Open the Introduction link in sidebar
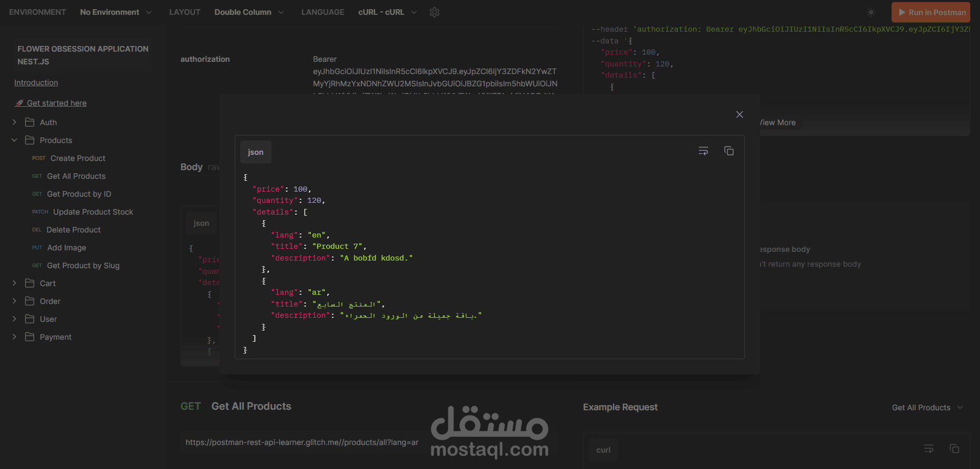The height and width of the screenshot is (469, 980). (36, 83)
